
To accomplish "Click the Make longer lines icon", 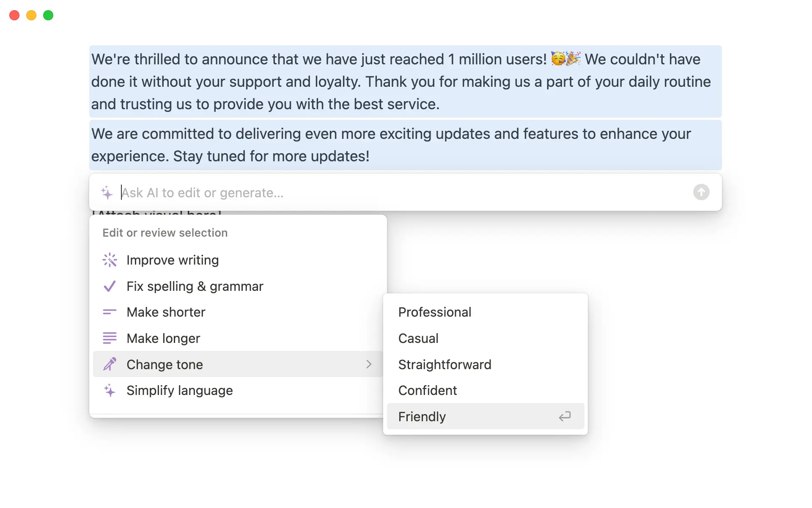I will tap(110, 338).
